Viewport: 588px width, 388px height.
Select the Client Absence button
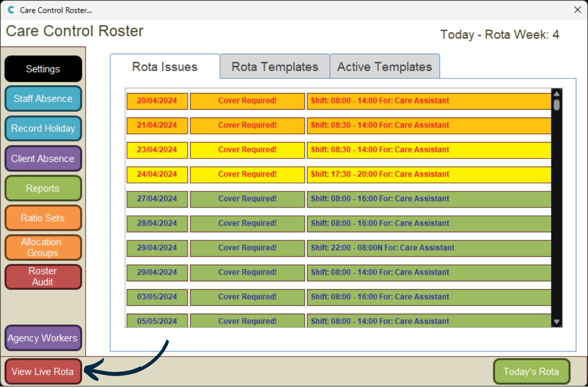coord(43,158)
